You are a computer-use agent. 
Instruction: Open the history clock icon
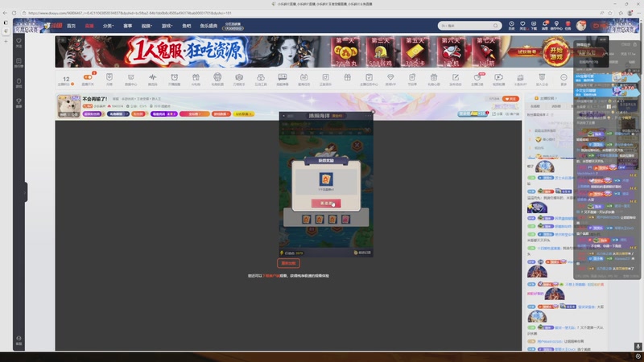click(x=511, y=26)
